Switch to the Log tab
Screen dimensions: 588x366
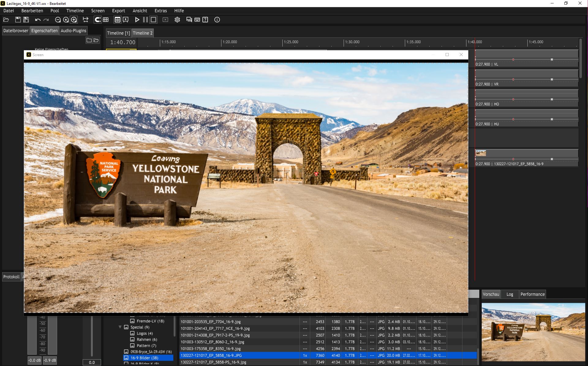(x=510, y=294)
